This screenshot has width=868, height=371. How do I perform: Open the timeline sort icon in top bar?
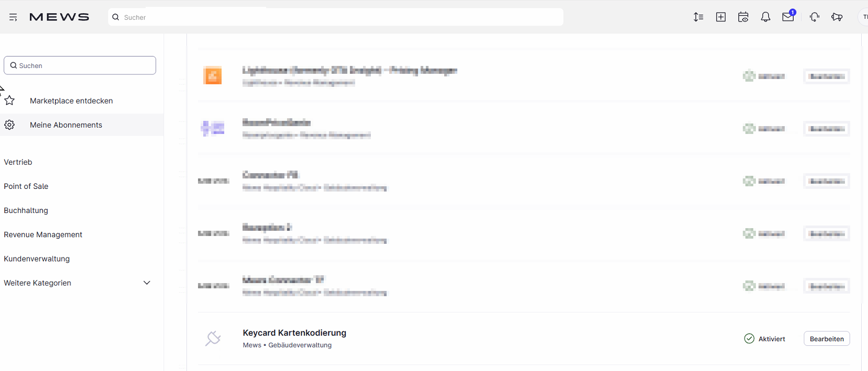tap(698, 17)
